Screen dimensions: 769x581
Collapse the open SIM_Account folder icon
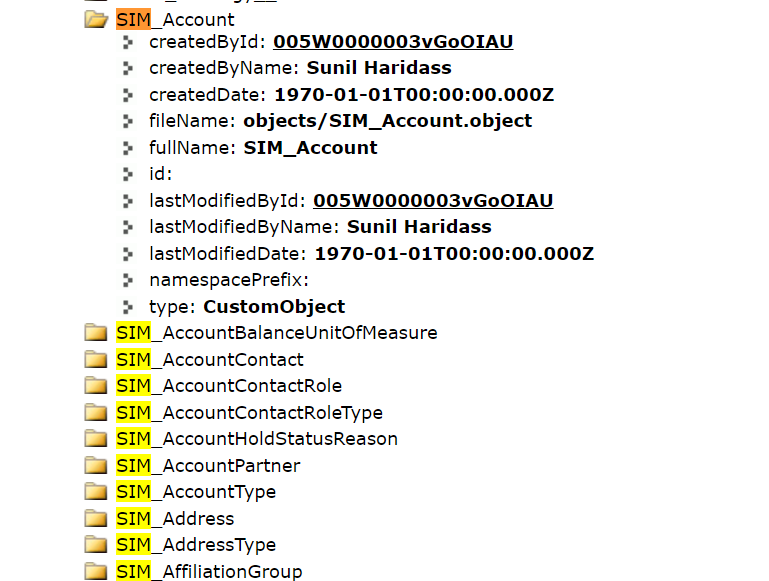96,19
